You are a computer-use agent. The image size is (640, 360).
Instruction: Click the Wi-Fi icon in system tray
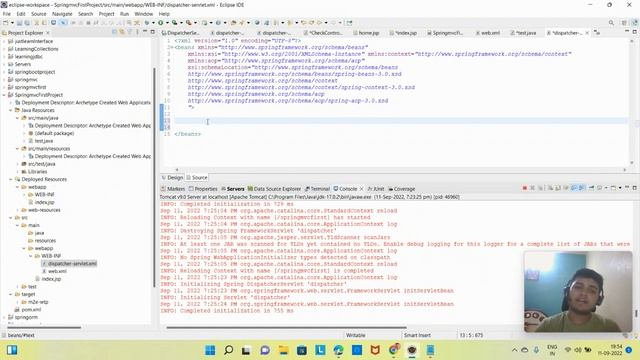click(x=568, y=350)
